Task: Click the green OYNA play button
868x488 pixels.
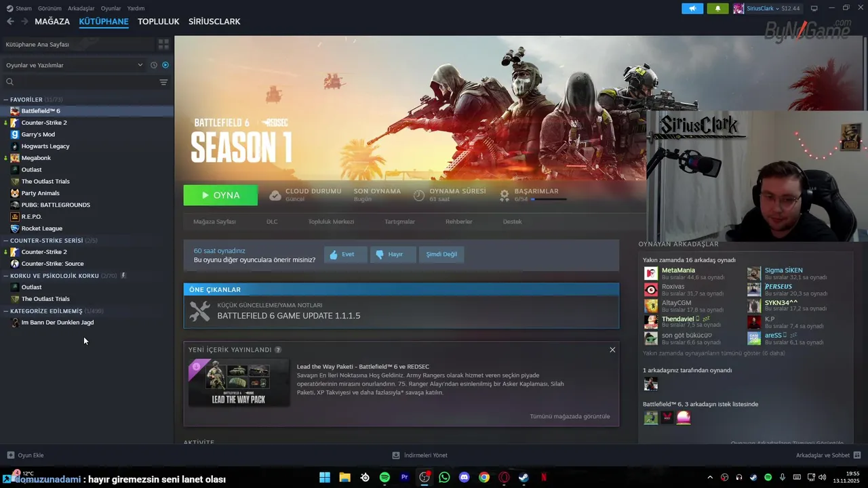Action: coord(220,195)
